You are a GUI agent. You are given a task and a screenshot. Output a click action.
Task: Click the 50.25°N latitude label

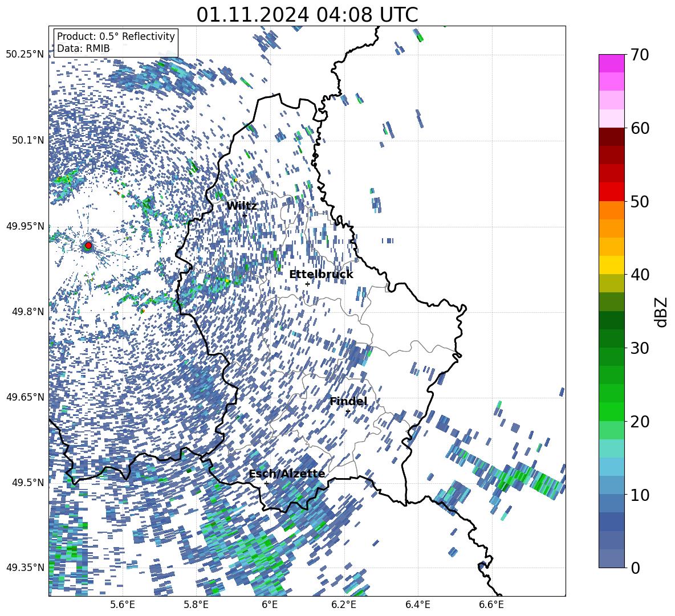click(x=25, y=55)
